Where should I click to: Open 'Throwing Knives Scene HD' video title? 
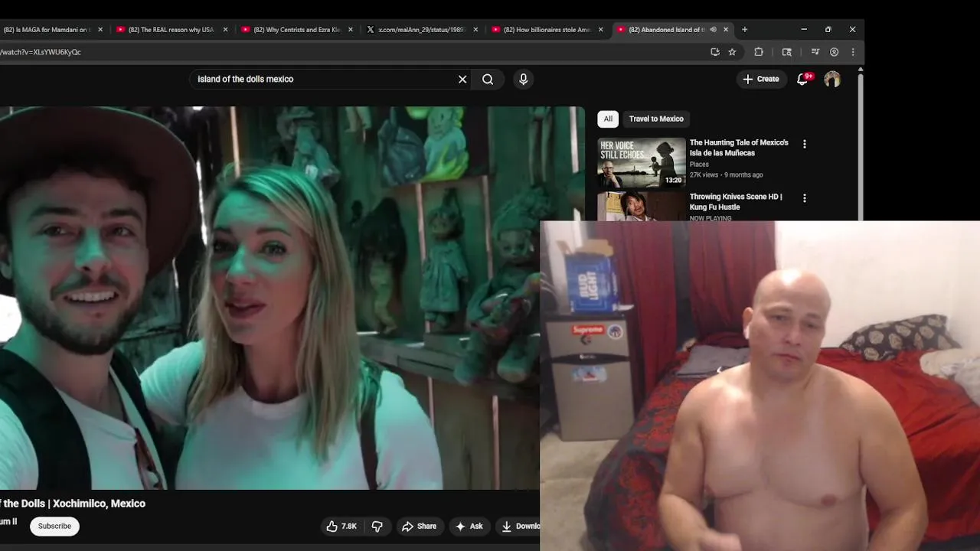point(736,202)
